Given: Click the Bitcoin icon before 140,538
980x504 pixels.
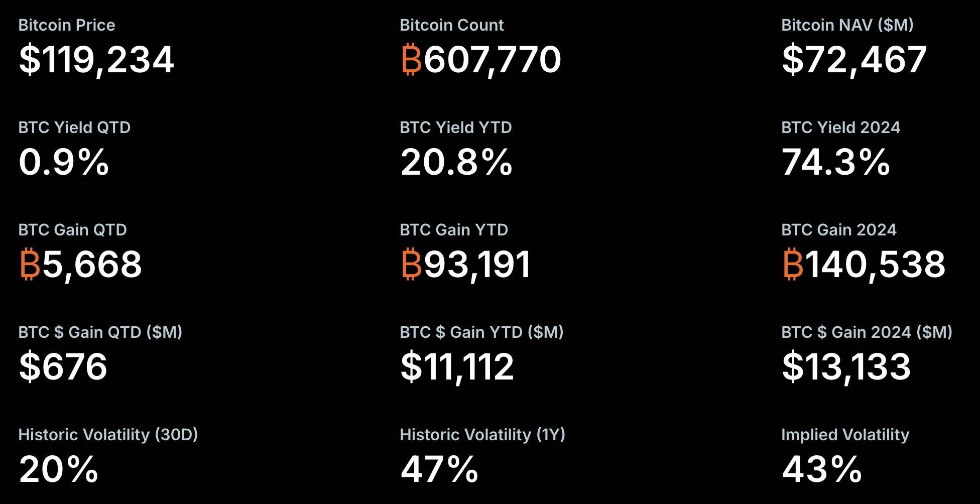Looking at the screenshot, I should click(793, 265).
